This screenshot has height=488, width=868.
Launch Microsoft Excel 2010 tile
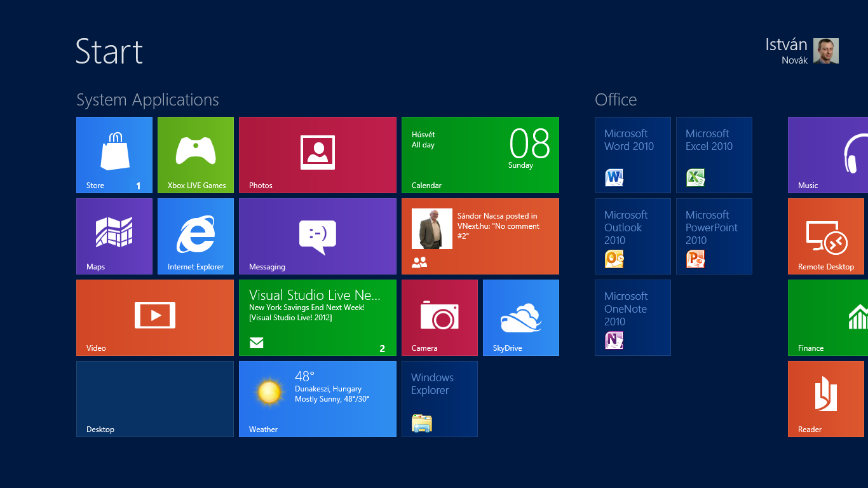[714, 155]
